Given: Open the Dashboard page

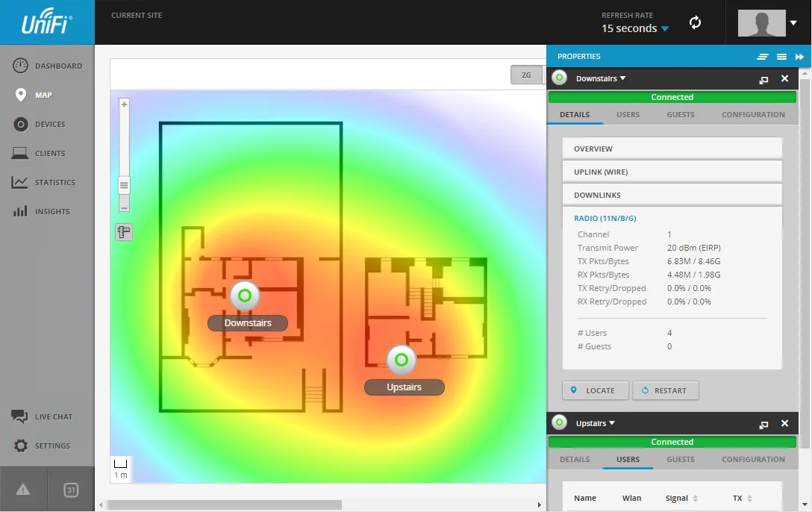Looking at the screenshot, I should point(47,66).
